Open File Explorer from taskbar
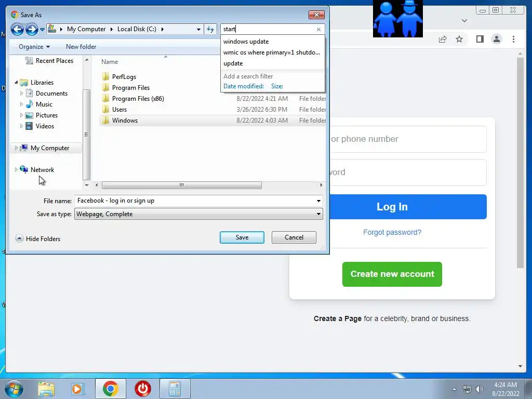The height and width of the screenshot is (399, 532). [x=46, y=389]
